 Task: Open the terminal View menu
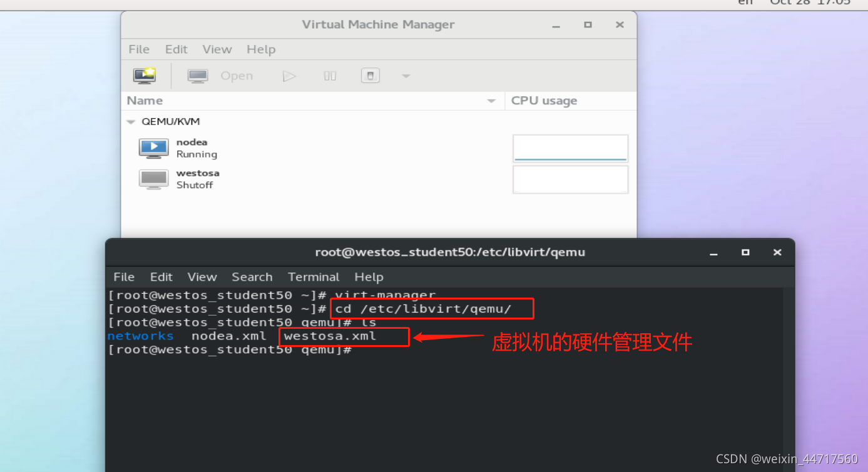pos(202,277)
